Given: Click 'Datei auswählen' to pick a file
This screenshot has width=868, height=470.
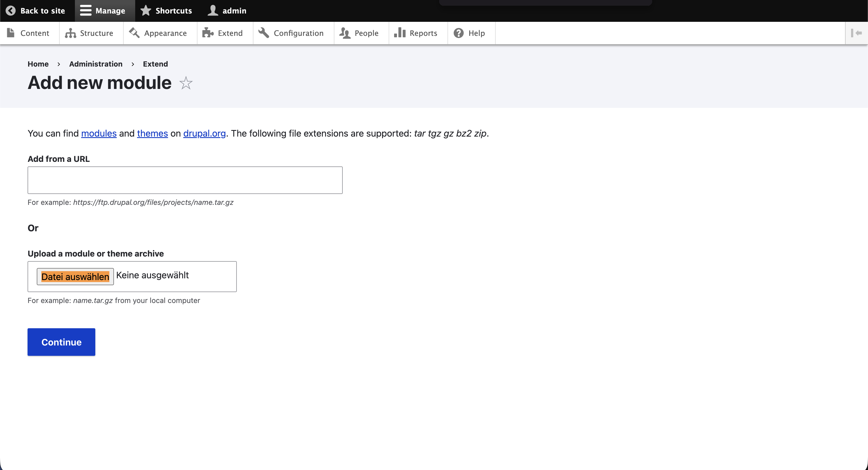Looking at the screenshot, I should pos(75,276).
